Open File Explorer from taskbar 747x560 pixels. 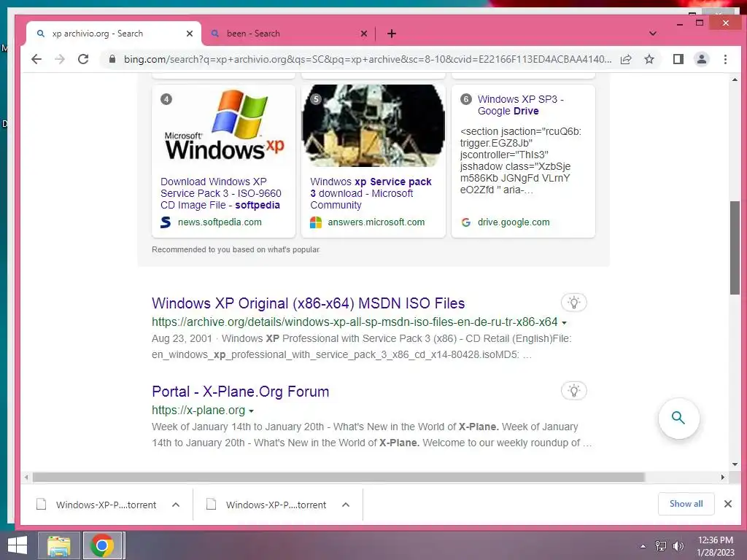pos(58,545)
